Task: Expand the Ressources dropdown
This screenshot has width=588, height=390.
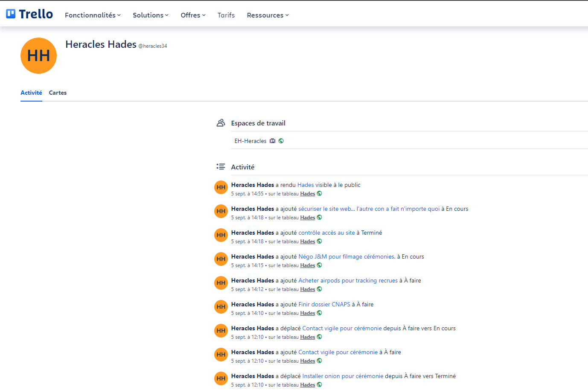Action: 268,15
